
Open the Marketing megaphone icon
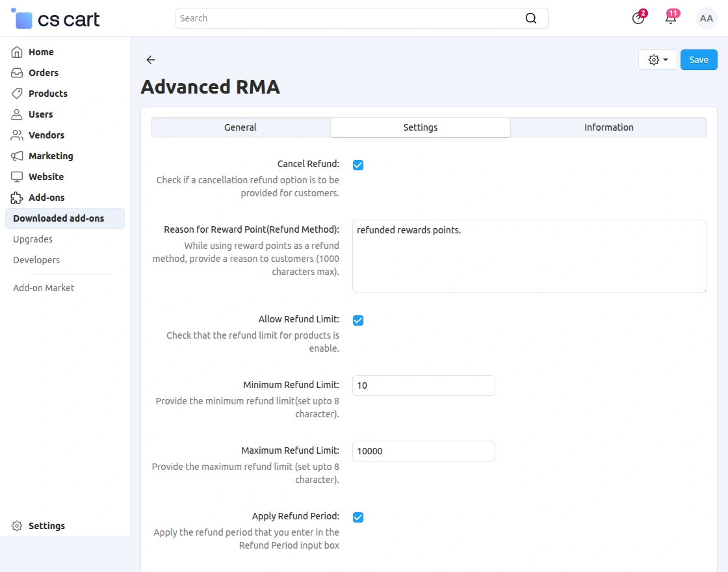[16, 155]
